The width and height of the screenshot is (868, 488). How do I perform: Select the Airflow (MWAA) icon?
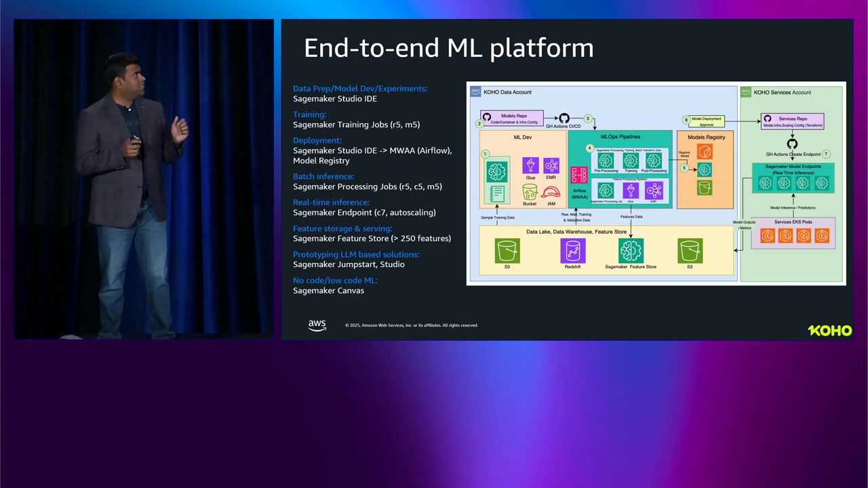(x=578, y=176)
